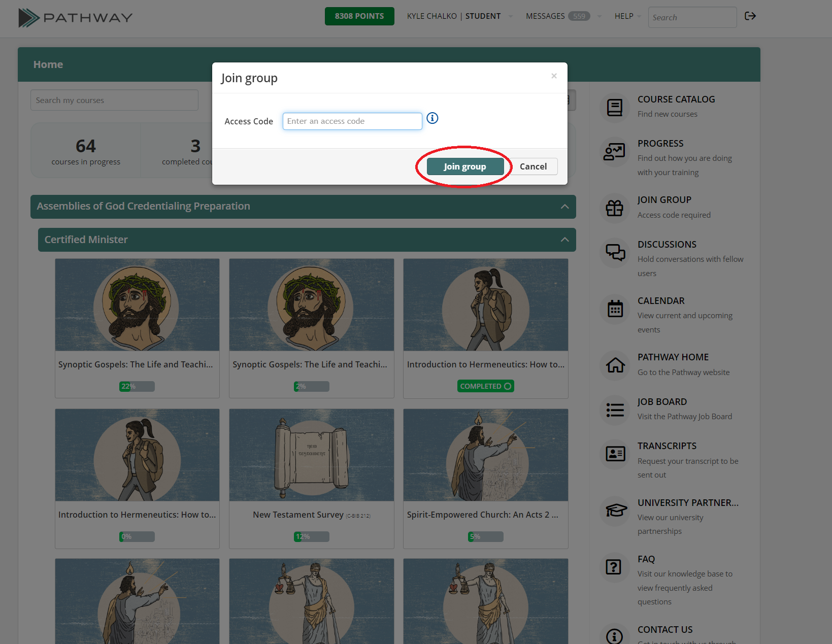
Task: Open the Help dropdown menu
Action: [x=627, y=16]
